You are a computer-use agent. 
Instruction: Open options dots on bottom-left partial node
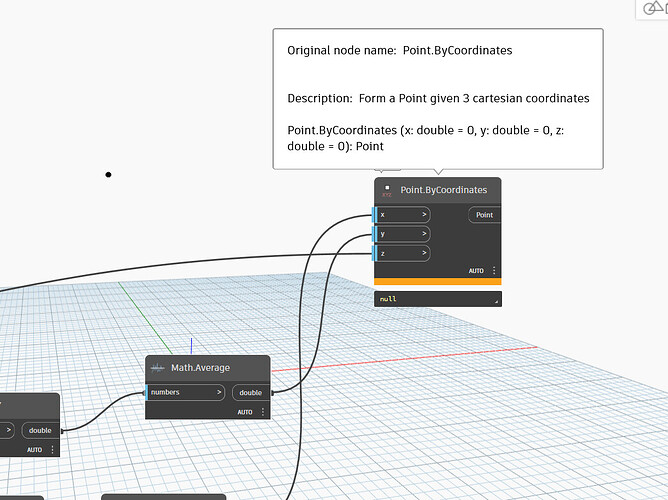pos(52,450)
